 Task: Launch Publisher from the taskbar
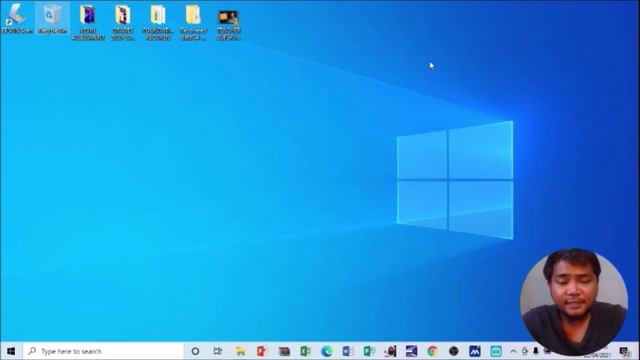(x=369, y=351)
